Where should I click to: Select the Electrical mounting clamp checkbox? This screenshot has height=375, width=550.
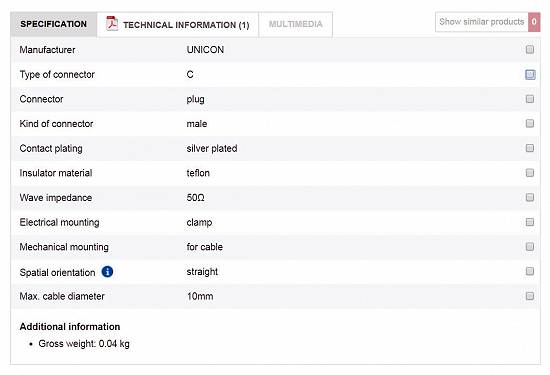[530, 222]
